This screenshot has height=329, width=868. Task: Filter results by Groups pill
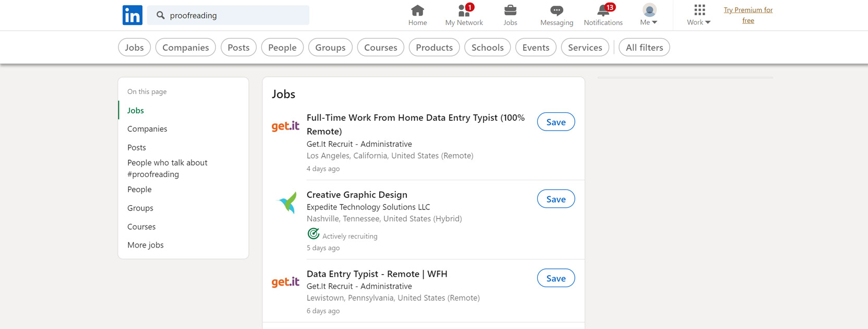[x=330, y=48]
